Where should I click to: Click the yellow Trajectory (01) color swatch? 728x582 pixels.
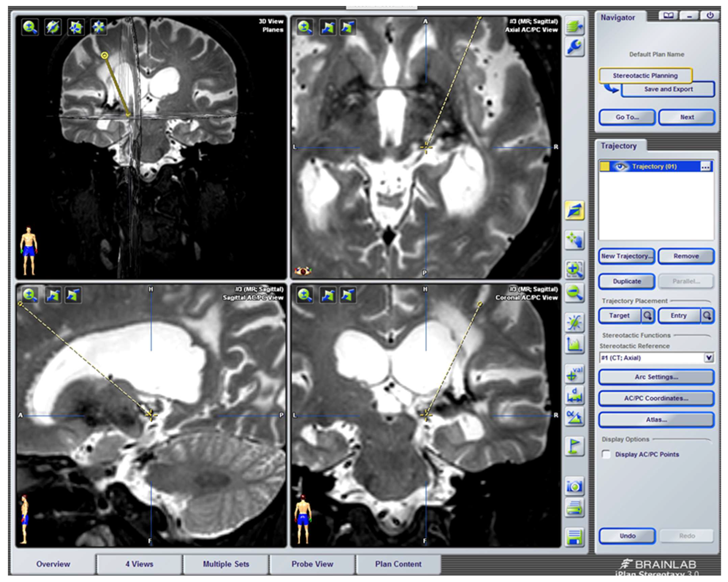605,166
